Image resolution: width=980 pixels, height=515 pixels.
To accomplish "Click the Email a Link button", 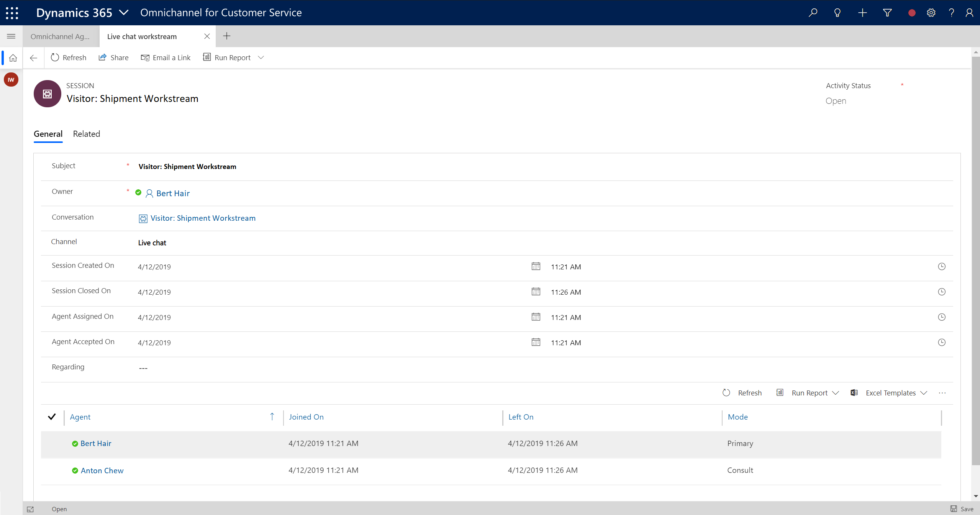I will 165,57.
